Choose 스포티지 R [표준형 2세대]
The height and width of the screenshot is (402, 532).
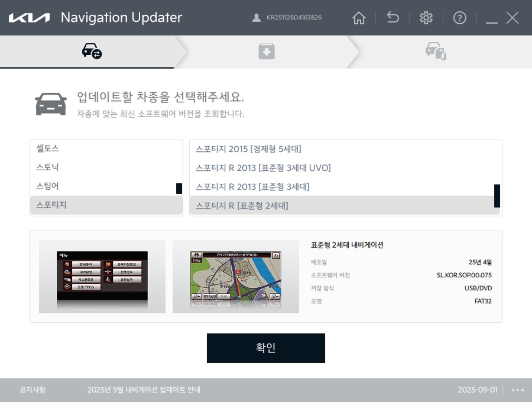click(x=345, y=205)
